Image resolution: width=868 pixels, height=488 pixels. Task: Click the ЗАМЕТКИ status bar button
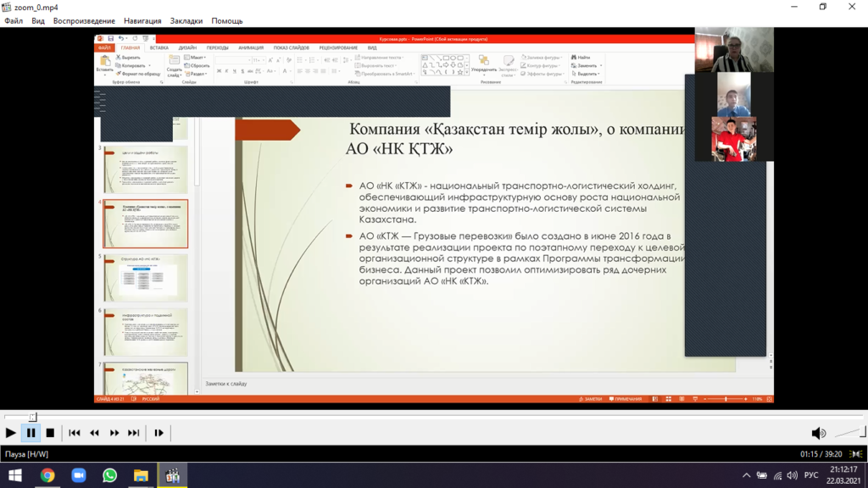[590, 399]
